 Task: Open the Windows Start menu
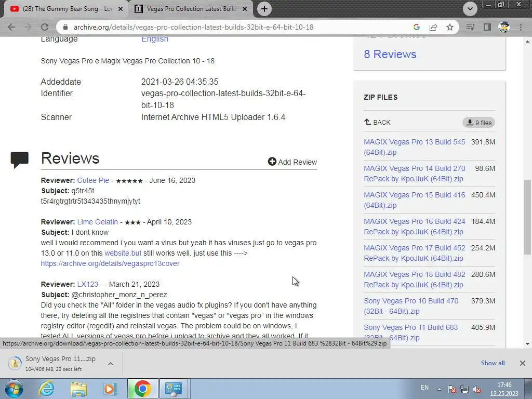tap(14, 389)
